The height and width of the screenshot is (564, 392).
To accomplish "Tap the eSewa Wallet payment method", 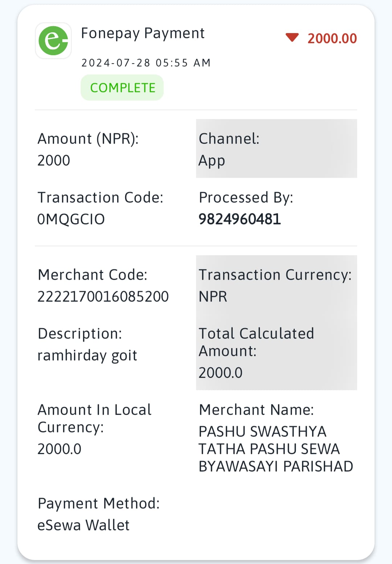I will pyautogui.click(x=83, y=525).
